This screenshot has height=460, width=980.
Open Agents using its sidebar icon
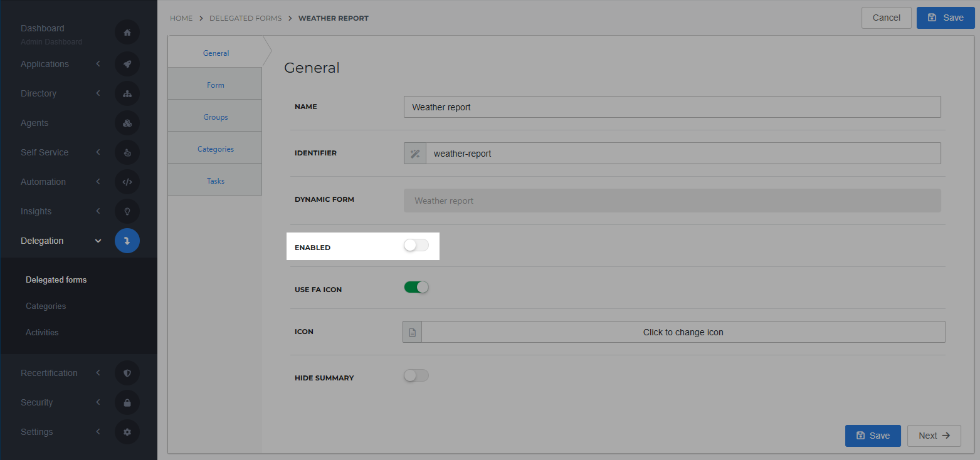127,123
